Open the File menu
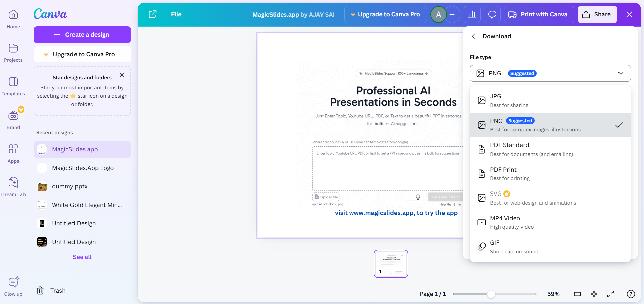 coord(176,14)
